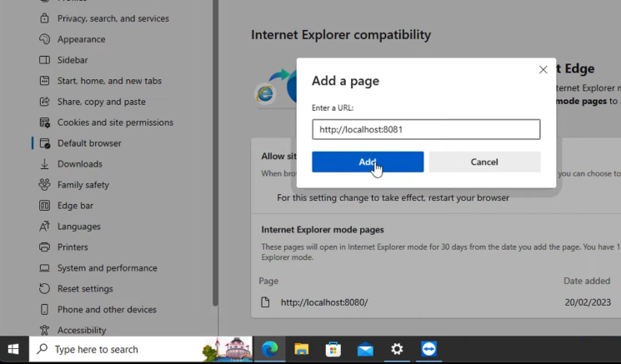Open Downloads settings
621x364 pixels.
pyautogui.click(x=80, y=164)
